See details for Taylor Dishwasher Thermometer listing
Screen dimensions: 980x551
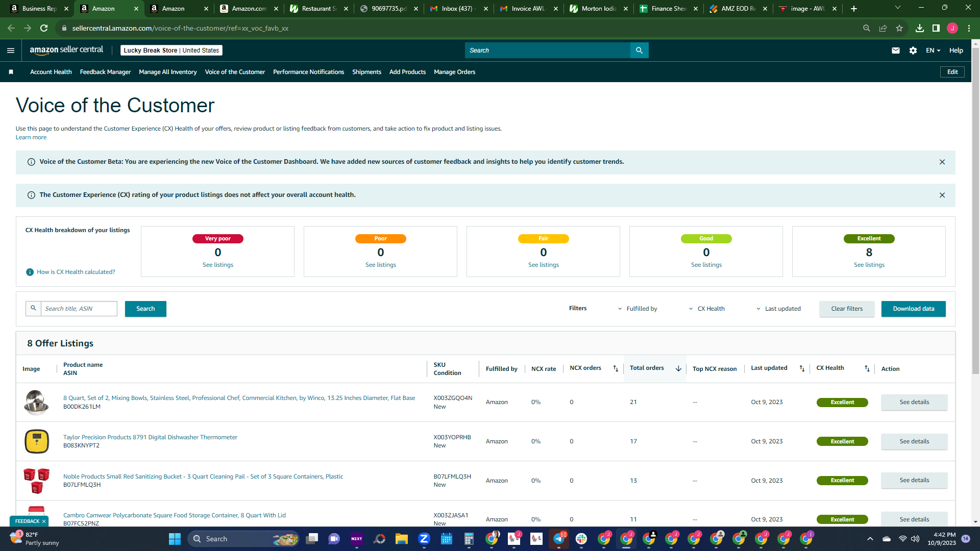pos(914,441)
